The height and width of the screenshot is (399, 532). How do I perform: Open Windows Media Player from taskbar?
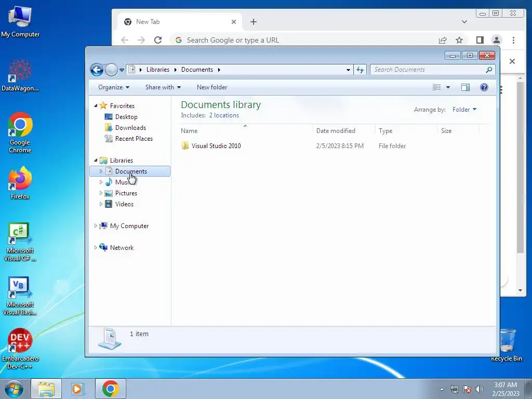click(x=77, y=389)
